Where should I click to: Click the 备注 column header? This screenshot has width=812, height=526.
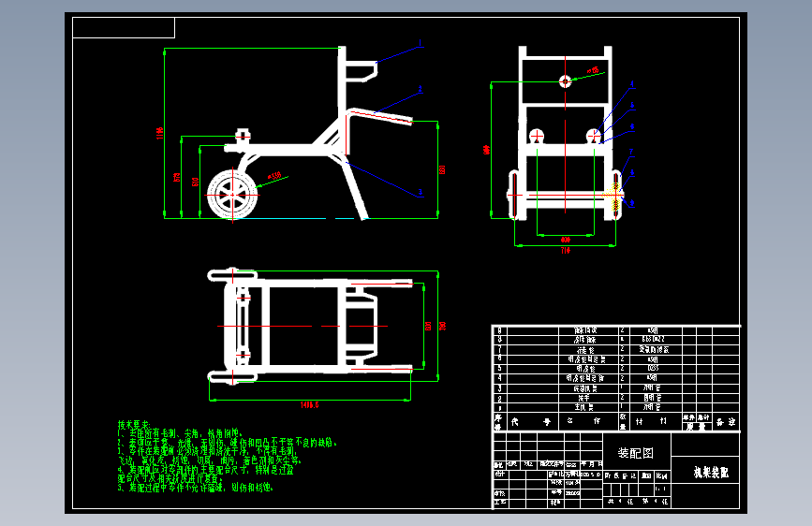pos(726,422)
